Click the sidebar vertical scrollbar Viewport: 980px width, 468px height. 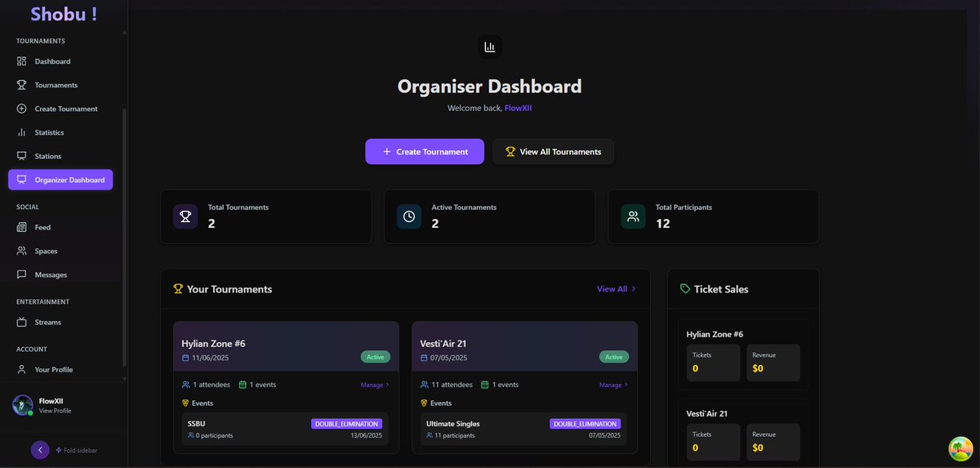point(124,237)
